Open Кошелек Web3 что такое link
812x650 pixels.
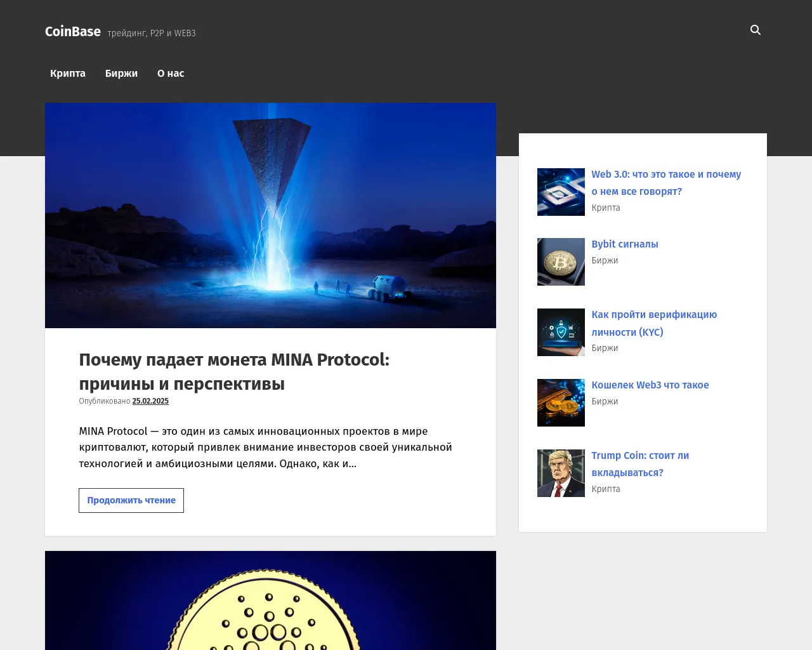tap(650, 385)
